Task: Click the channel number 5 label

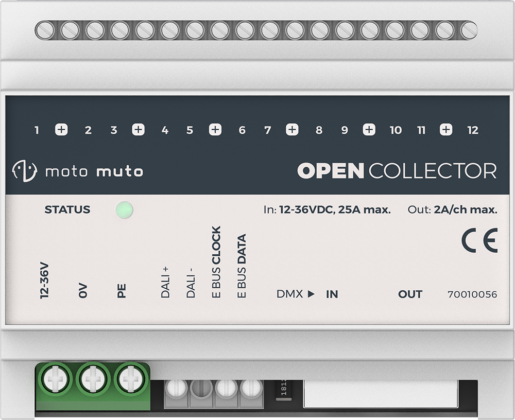Action: pos(190,130)
